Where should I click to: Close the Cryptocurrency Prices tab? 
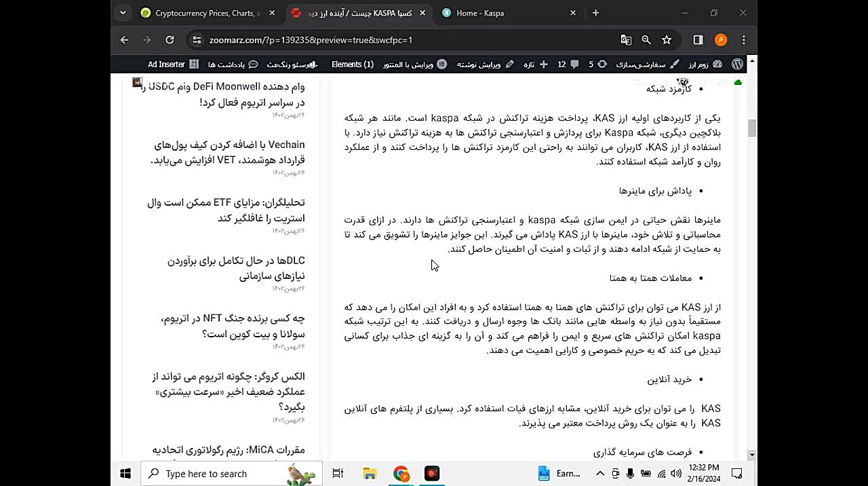[x=272, y=13]
